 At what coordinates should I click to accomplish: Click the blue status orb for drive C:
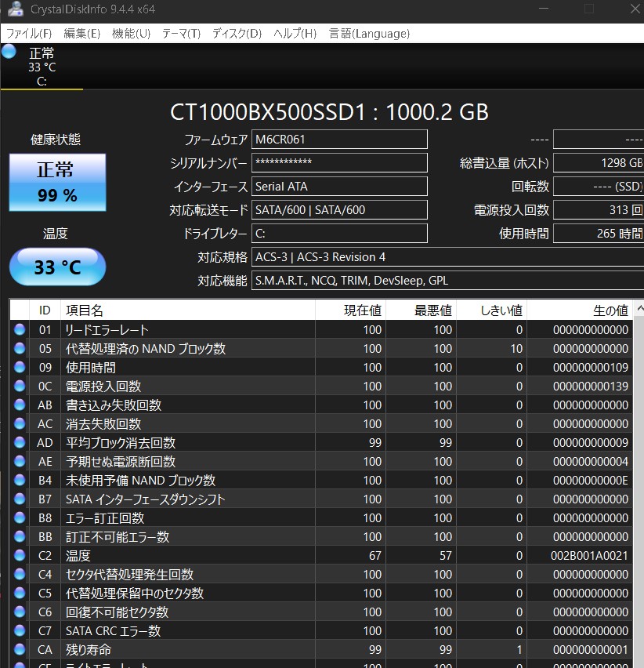(x=9, y=52)
